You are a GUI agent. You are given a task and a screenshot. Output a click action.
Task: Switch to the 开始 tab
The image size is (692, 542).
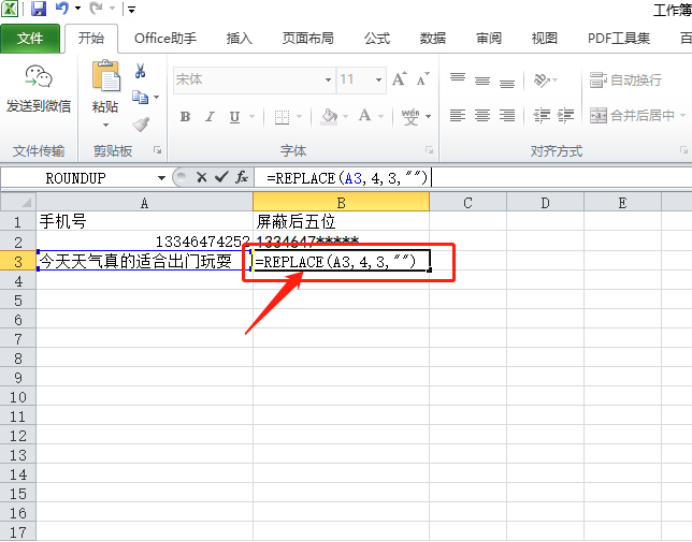point(91,38)
